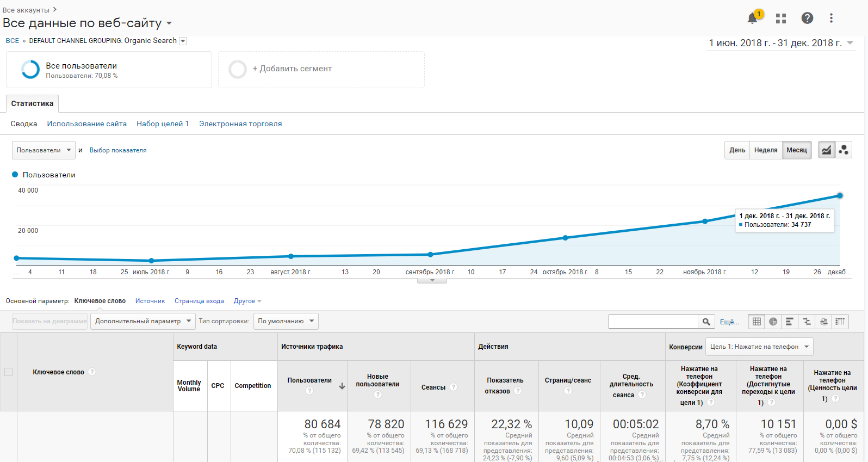
Task: Click the + Добавить сегмент button
Action: pyautogui.click(x=292, y=69)
